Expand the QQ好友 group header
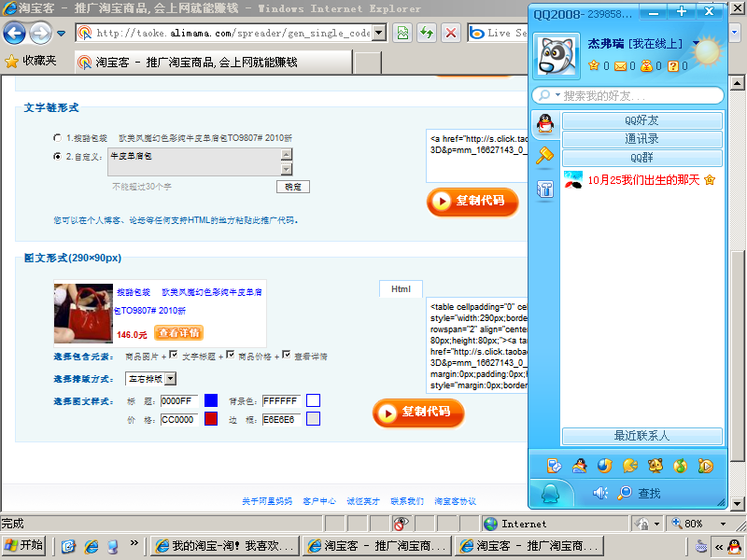 (641, 120)
